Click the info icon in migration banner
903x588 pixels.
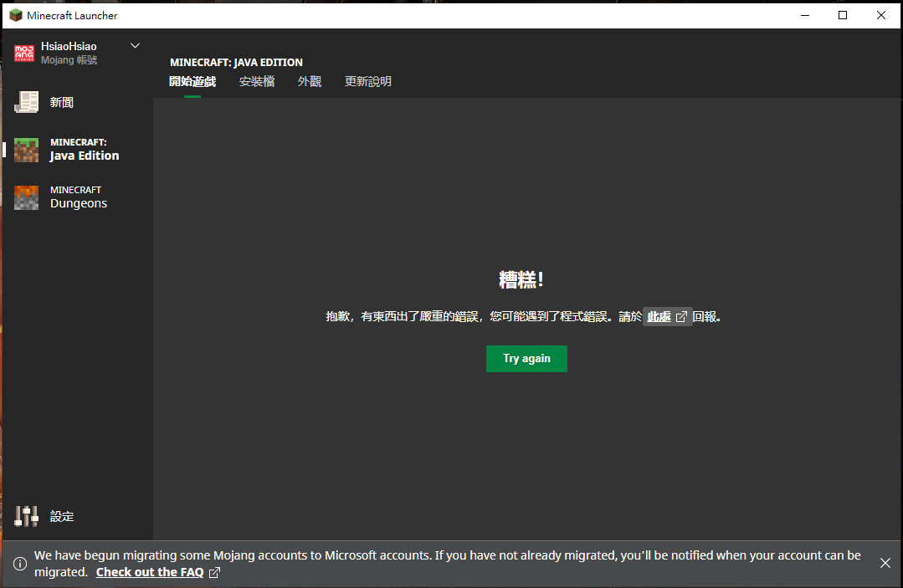pyautogui.click(x=20, y=563)
